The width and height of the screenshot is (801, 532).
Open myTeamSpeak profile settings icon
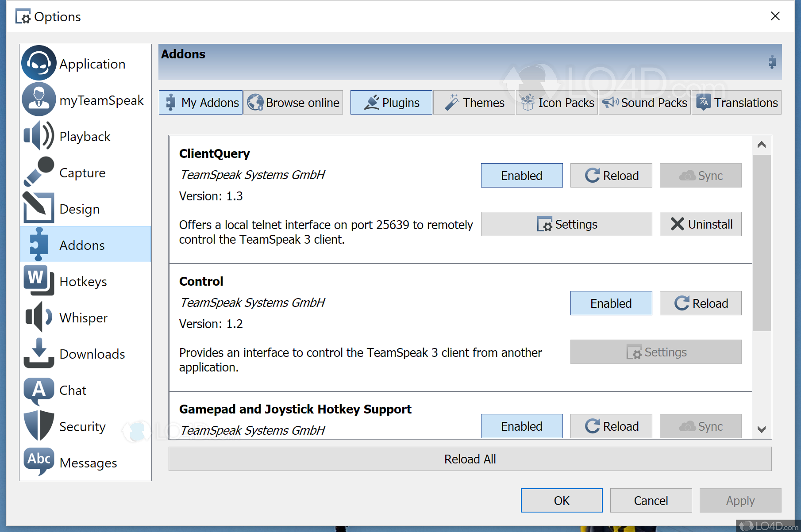coord(39,100)
